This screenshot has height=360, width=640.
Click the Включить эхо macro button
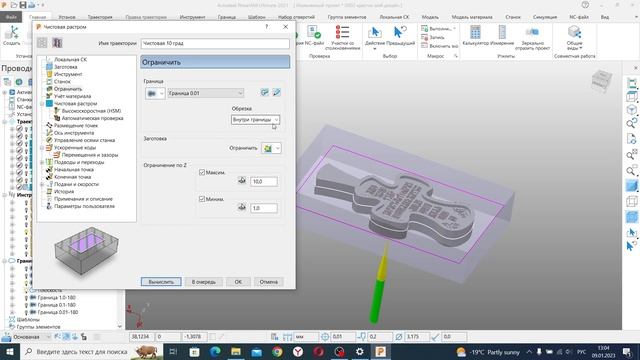click(440, 46)
